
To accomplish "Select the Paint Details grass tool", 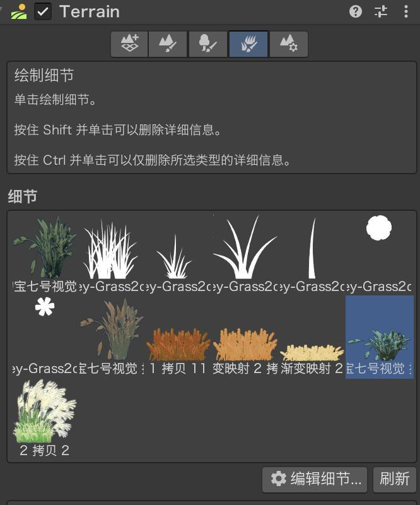I will pyautogui.click(x=248, y=44).
